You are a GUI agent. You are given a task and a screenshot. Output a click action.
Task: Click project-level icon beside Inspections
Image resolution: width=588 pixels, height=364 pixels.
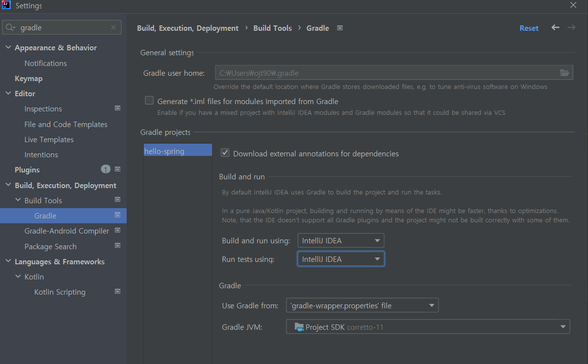(117, 108)
